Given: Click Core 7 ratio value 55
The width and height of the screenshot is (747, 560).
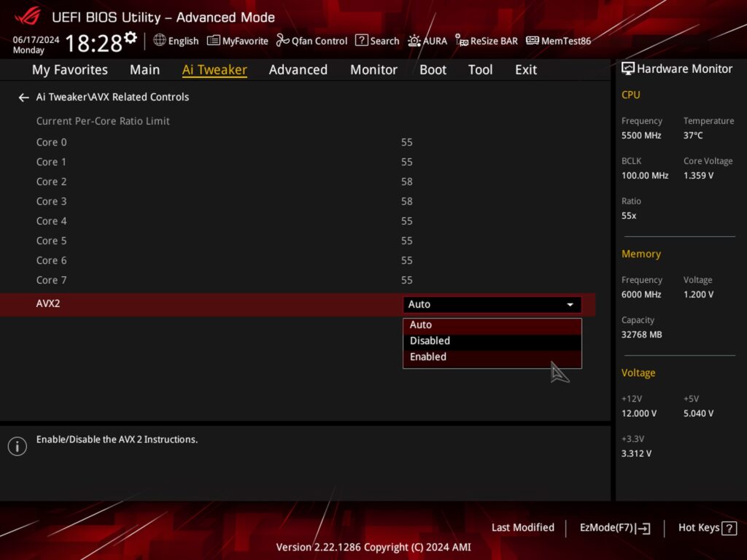Looking at the screenshot, I should coord(406,281).
